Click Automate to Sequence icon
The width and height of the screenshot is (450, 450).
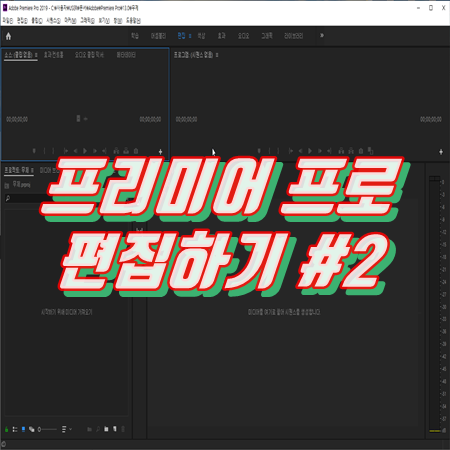pos(89,429)
